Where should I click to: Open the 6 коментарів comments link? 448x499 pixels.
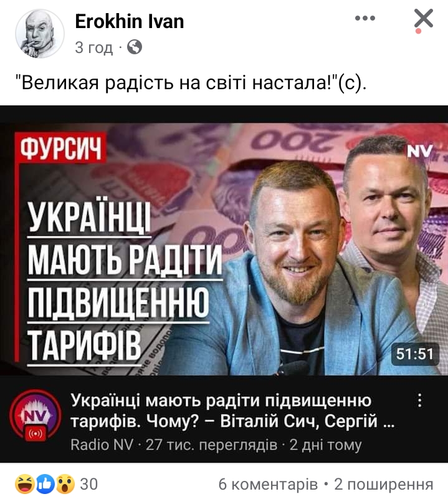click(268, 485)
